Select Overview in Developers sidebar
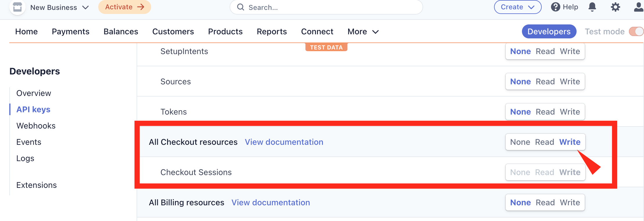644x221 pixels. point(34,93)
